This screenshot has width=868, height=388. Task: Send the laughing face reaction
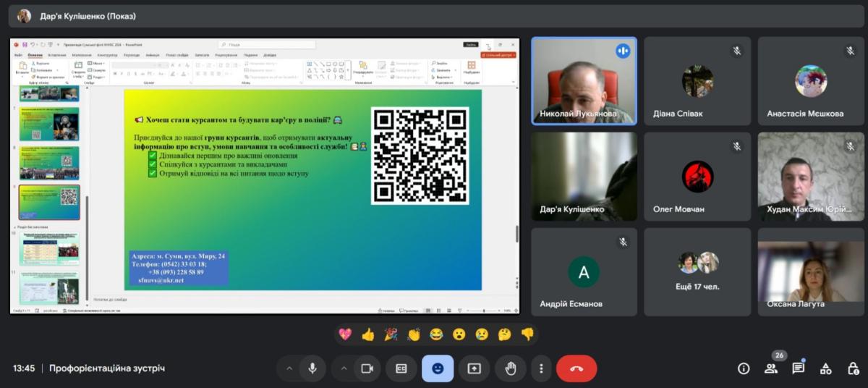[x=436, y=334]
